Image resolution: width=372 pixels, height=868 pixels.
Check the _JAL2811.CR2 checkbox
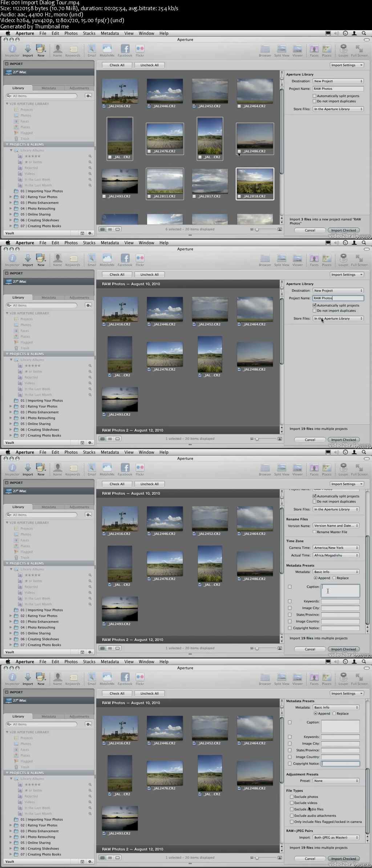pos(149,196)
